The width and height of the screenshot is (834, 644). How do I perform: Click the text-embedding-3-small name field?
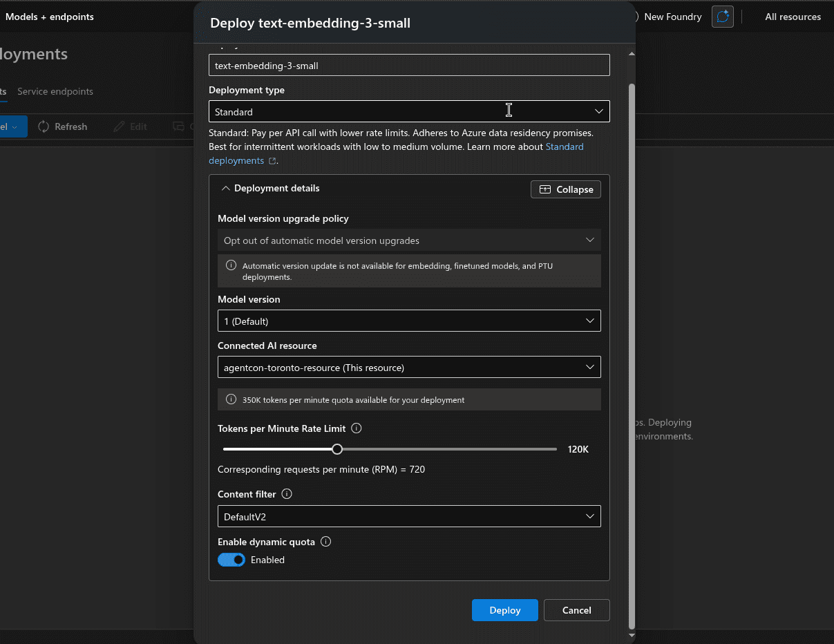coord(409,65)
